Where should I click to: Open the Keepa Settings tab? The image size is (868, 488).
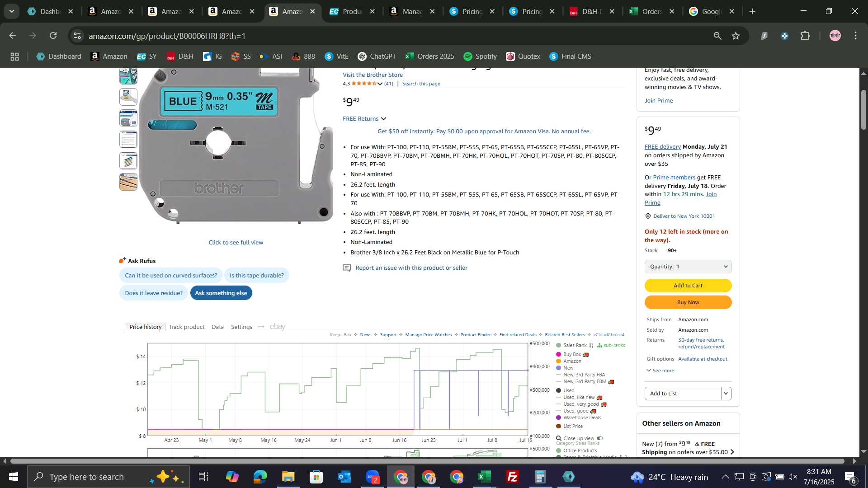(241, 327)
